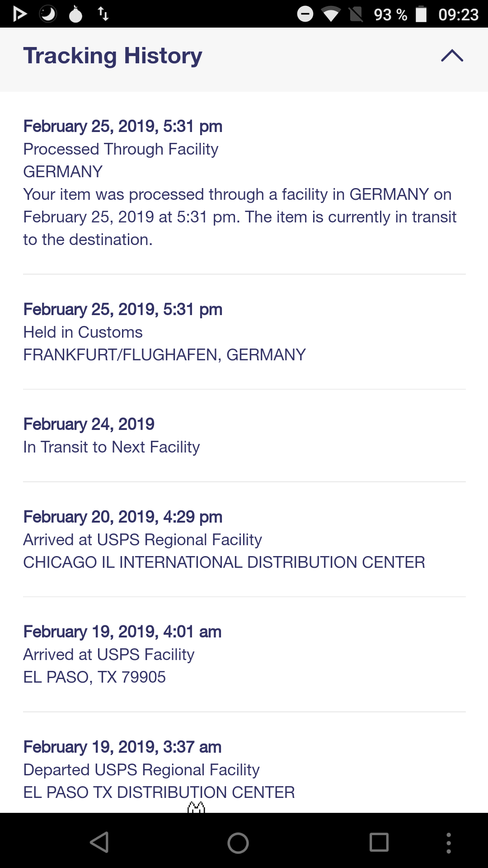Tap the data transfer arrows icon
Screen dimensions: 488x868
[x=103, y=14]
